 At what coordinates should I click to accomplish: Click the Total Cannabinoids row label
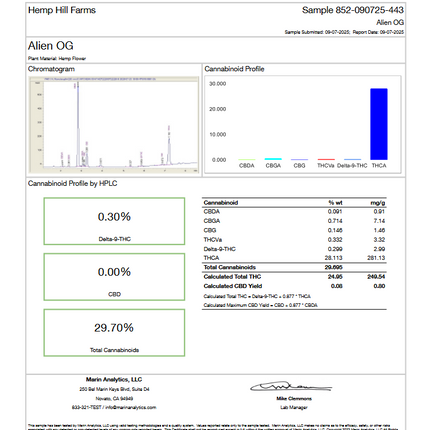pos(230,267)
